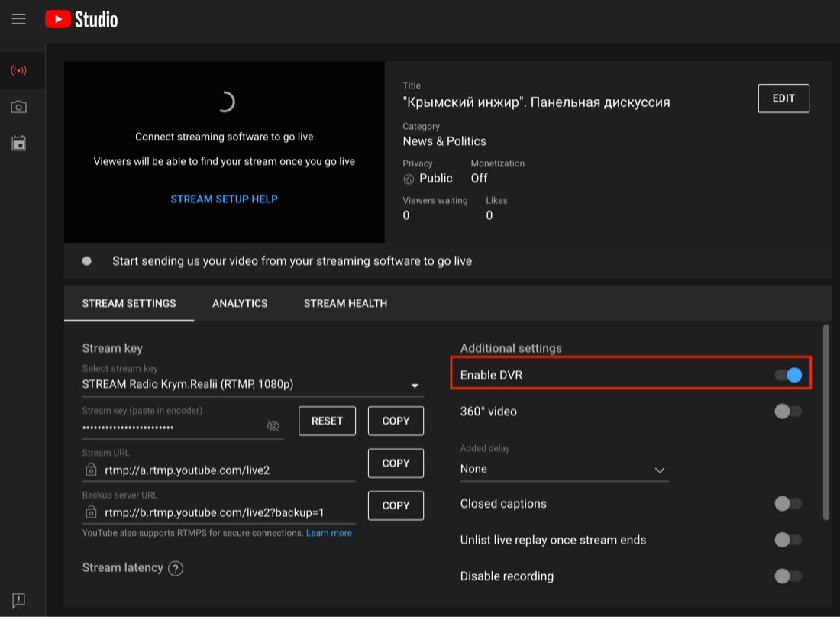Click the EDIT button

(783, 98)
